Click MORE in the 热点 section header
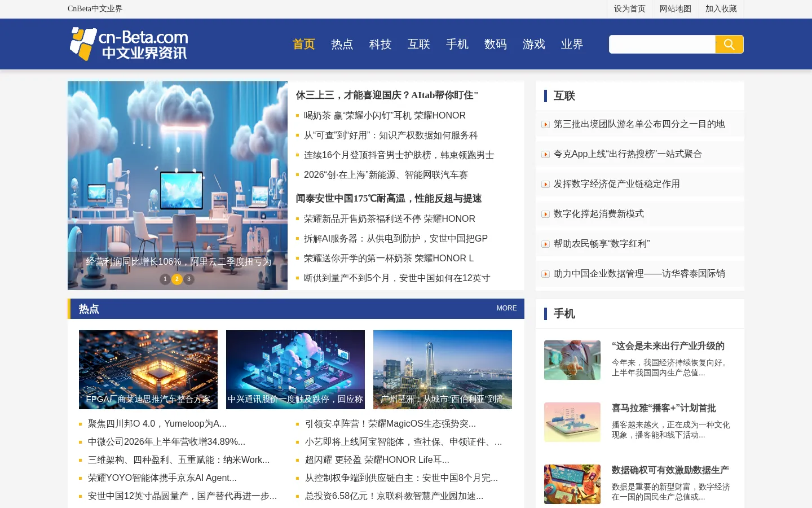Screen dimensions: 812x508 pos(506,308)
